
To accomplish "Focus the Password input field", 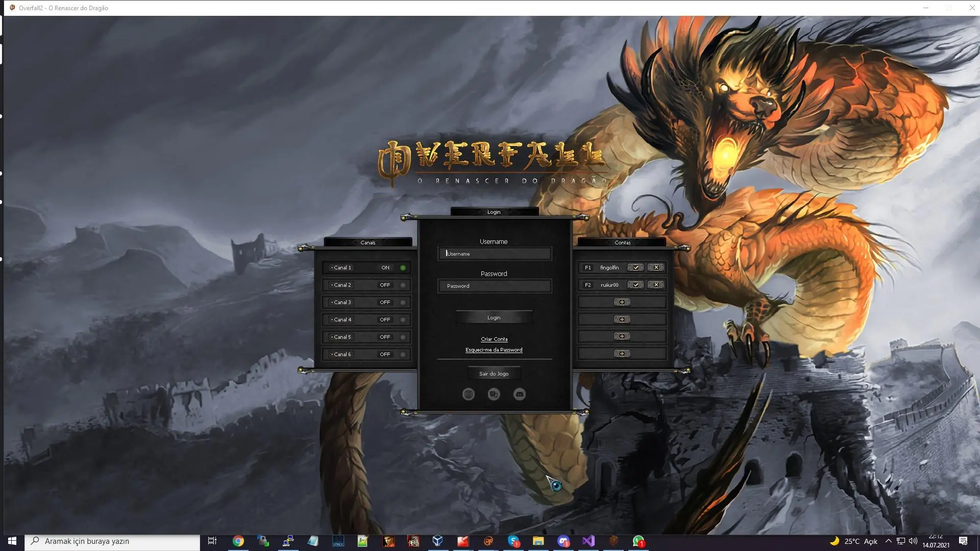I will click(x=494, y=286).
